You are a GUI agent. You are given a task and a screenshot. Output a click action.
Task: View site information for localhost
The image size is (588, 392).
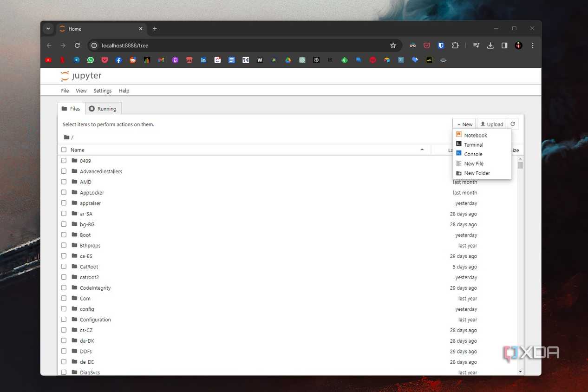click(x=94, y=46)
